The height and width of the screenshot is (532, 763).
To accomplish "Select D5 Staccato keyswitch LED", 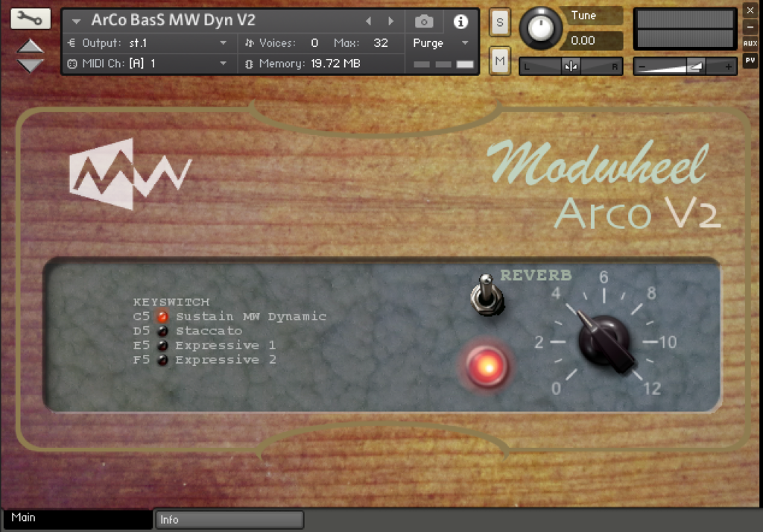I will (162, 331).
